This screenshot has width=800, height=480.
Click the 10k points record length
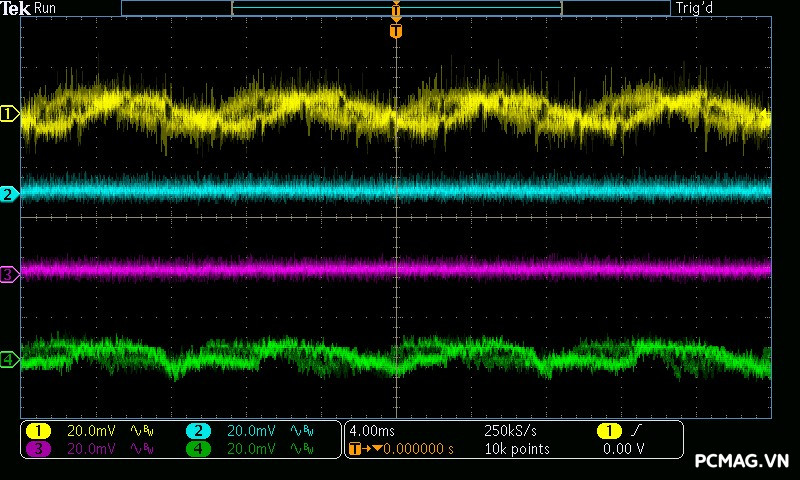click(x=516, y=450)
